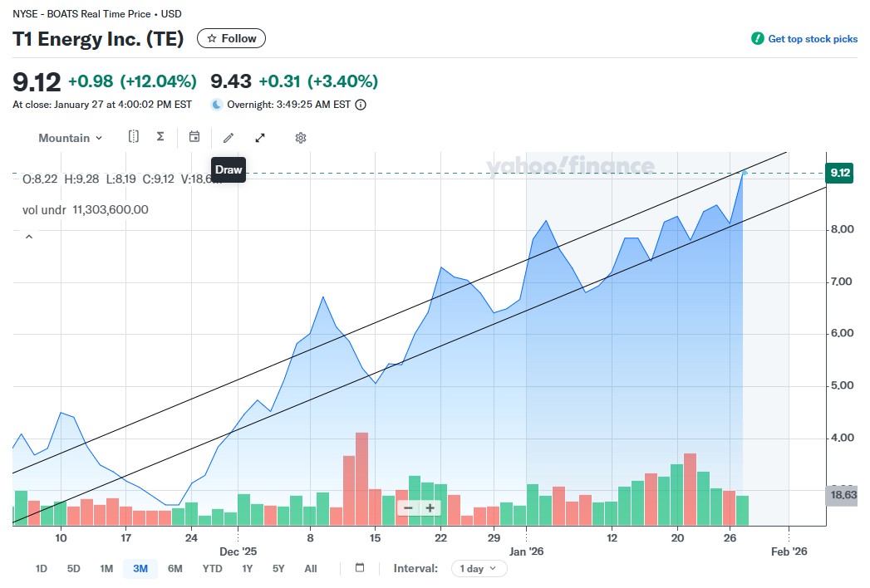Click the events calendar icon in toolbar
Viewport: 870px width, 588px height.
194,137
